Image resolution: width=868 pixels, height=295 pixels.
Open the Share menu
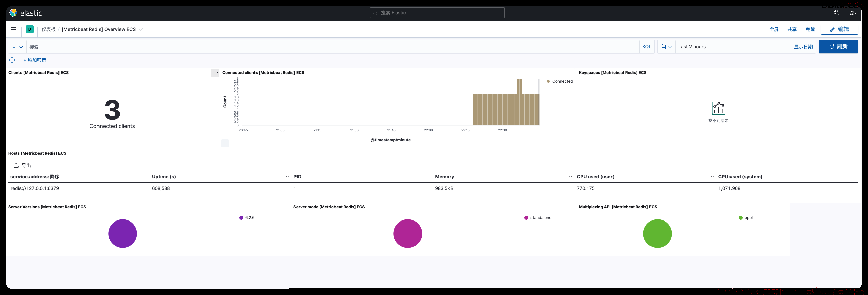792,29
